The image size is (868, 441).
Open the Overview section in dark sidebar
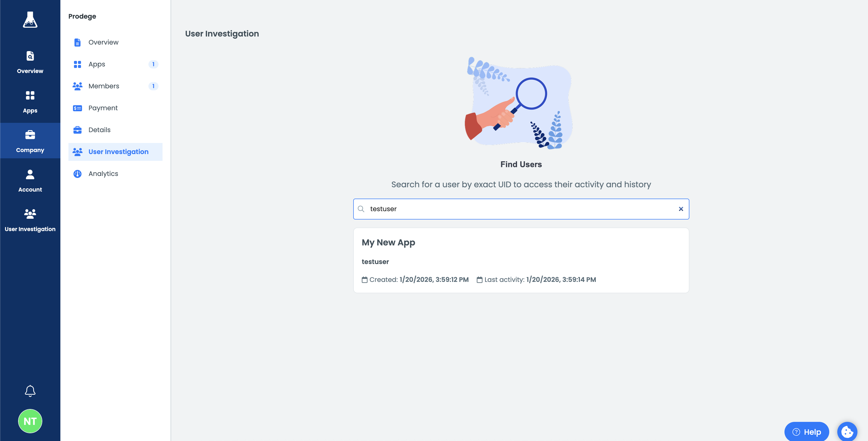(x=30, y=62)
